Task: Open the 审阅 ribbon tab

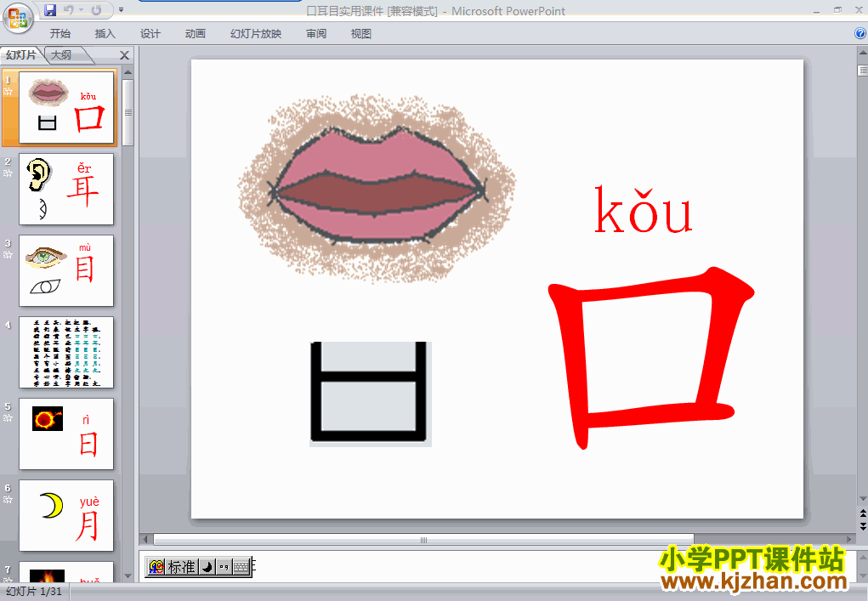Action: click(x=316, y=34)
